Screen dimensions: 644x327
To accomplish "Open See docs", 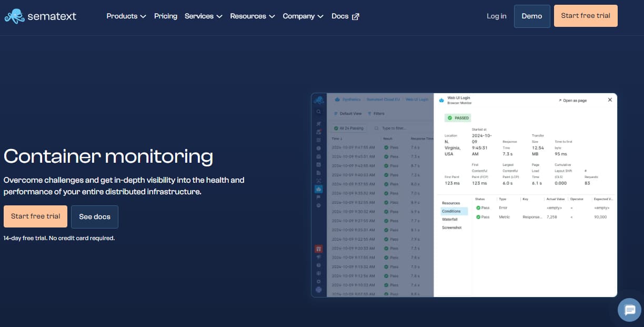I will [95, 216].
